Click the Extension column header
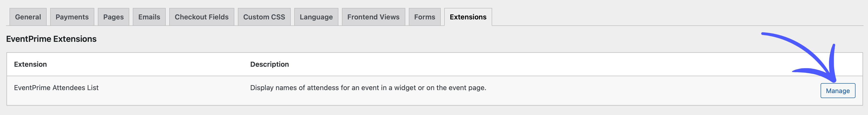868x115 pixels. [30, 64]
